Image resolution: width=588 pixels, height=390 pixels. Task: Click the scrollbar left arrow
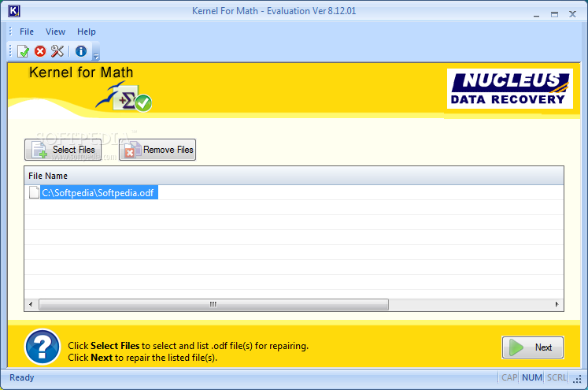[31, 304]
